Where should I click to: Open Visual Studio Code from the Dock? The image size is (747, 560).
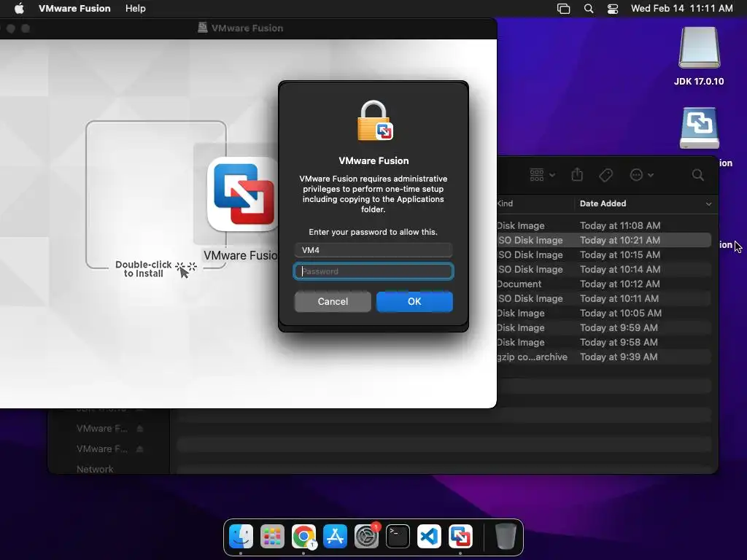429,537
